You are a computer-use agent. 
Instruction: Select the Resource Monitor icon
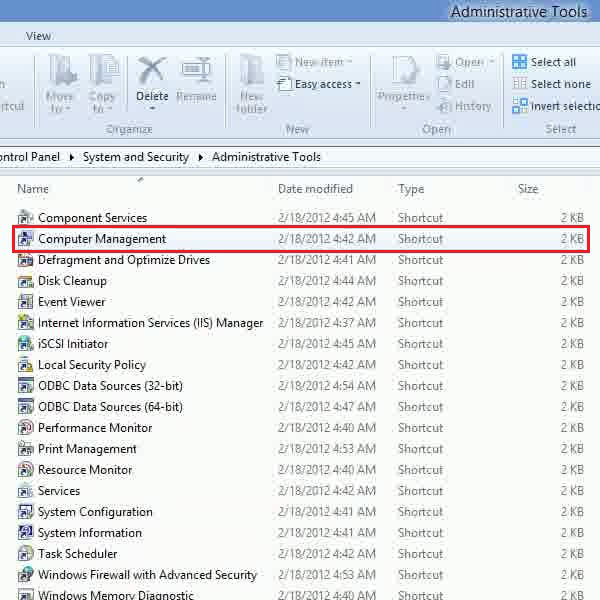pos(26,470)
